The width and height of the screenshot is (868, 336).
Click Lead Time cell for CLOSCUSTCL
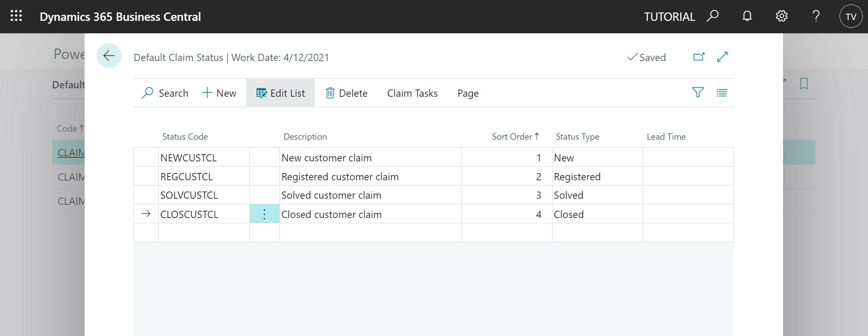(688, 214)
